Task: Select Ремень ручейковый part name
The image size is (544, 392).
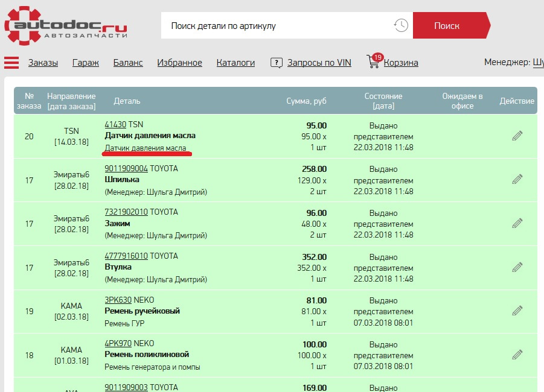Action: pos(142,311)
